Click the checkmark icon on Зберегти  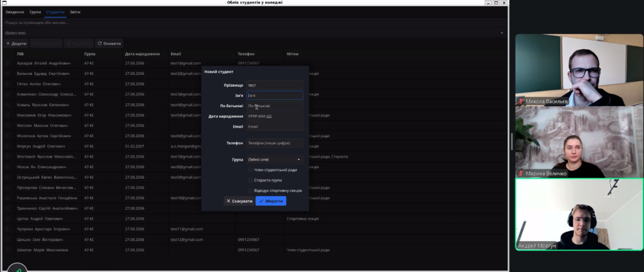point(260,201)
